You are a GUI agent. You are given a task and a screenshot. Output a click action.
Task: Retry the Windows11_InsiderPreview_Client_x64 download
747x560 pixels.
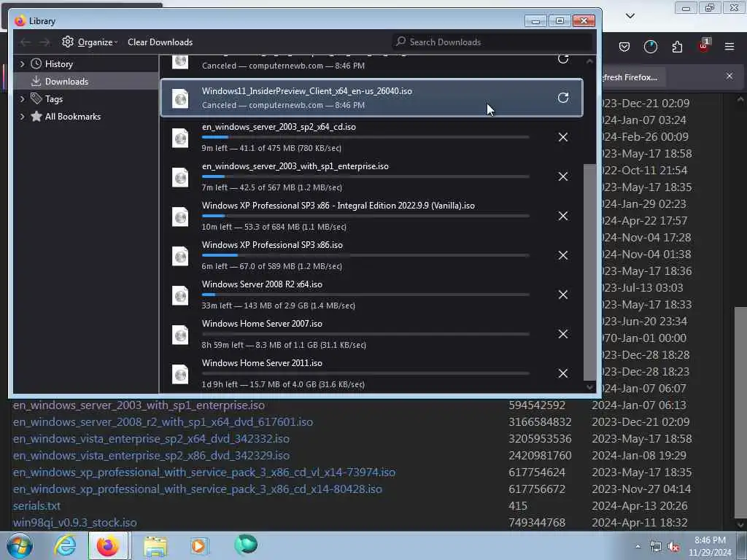pos(563,98)
